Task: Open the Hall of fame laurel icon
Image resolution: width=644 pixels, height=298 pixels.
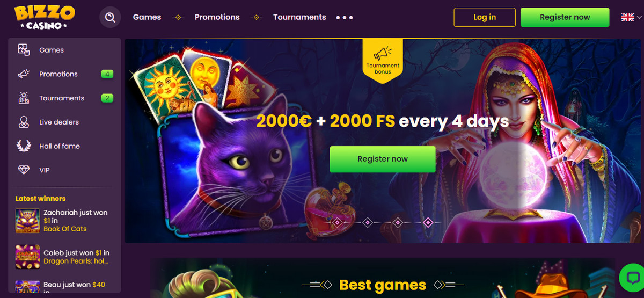Action: tap(24, 146)
